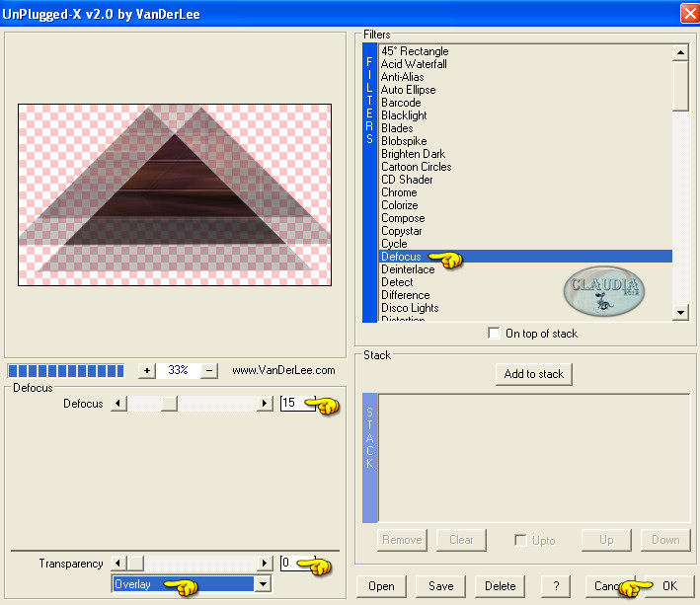
Task: Open a saved preset with Open
Action: (x=381, y=586)
